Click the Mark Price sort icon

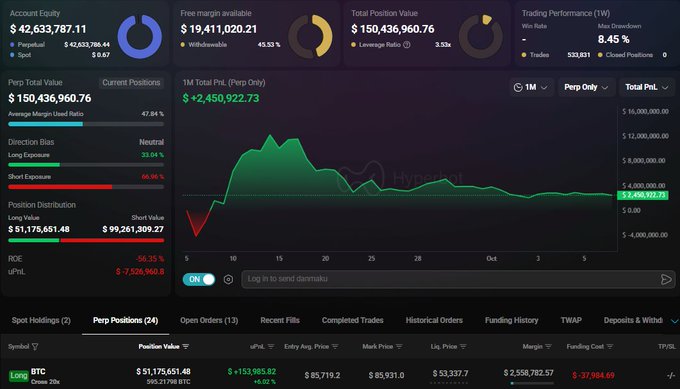point(399,347)
